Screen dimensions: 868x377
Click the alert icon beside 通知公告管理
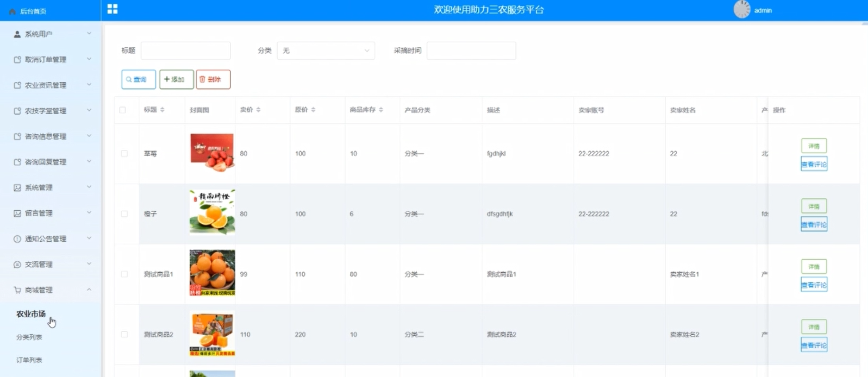coord(17,239)
